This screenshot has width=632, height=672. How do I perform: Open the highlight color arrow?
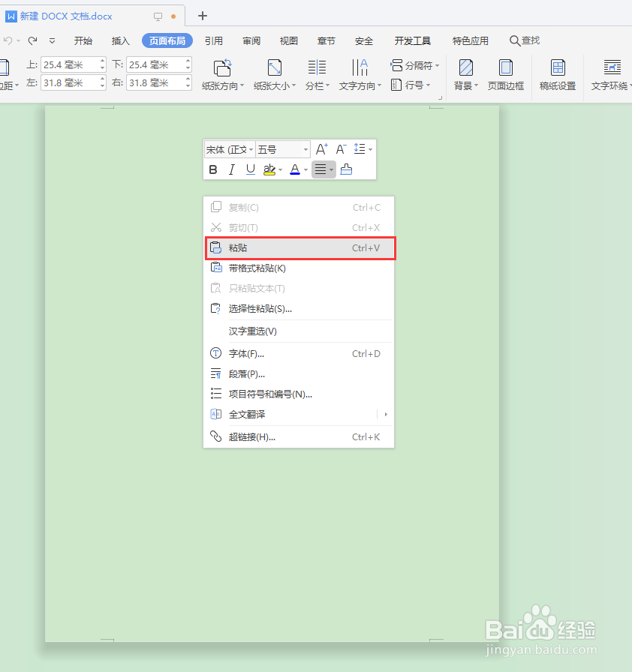tap(280, 170)
